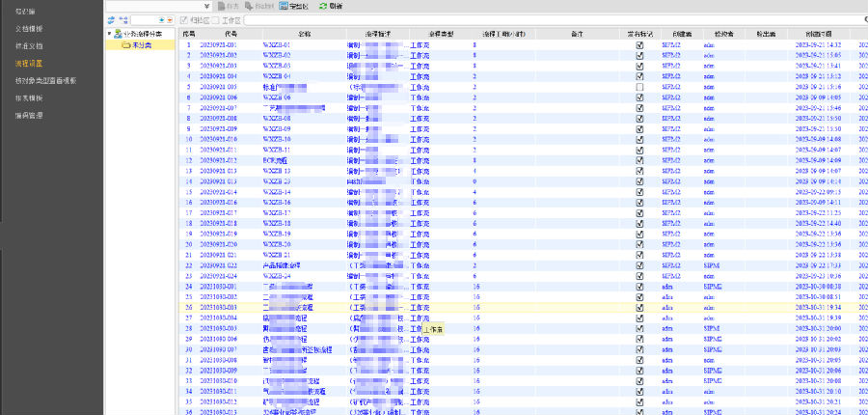Toggle the 归档区 checkbox
Image resolution: width=868 pixels, height=415 pixels.
coord(184,20)
